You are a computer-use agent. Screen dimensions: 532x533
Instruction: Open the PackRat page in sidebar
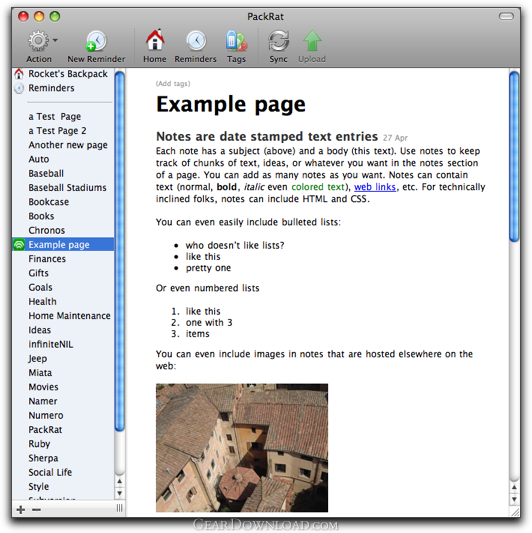tap(45, 430)
